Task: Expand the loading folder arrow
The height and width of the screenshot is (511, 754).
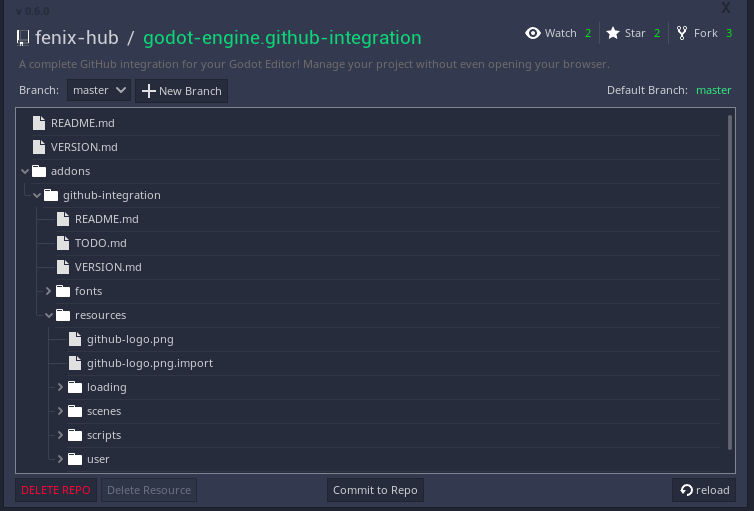Action: point(61,387)
